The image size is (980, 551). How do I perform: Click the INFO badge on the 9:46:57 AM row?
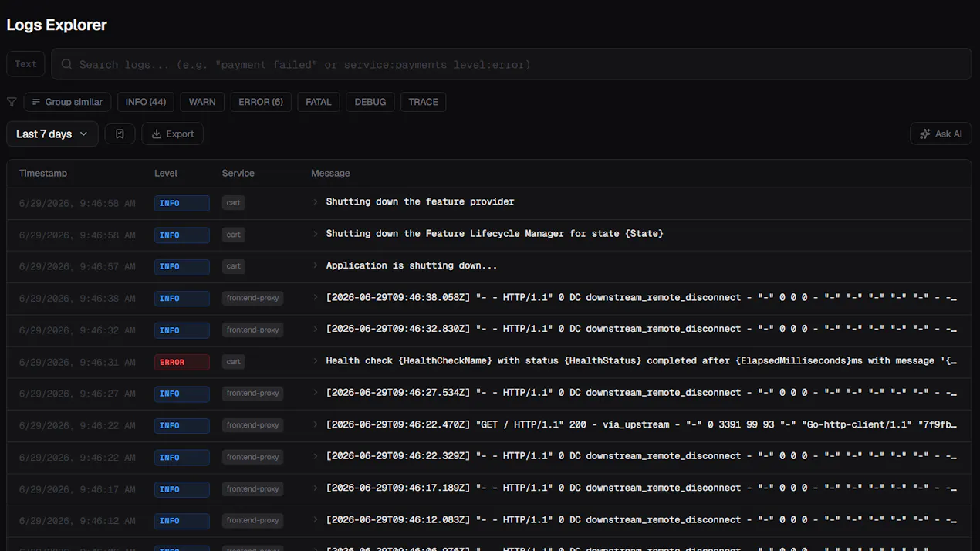[x=182, y=267]
